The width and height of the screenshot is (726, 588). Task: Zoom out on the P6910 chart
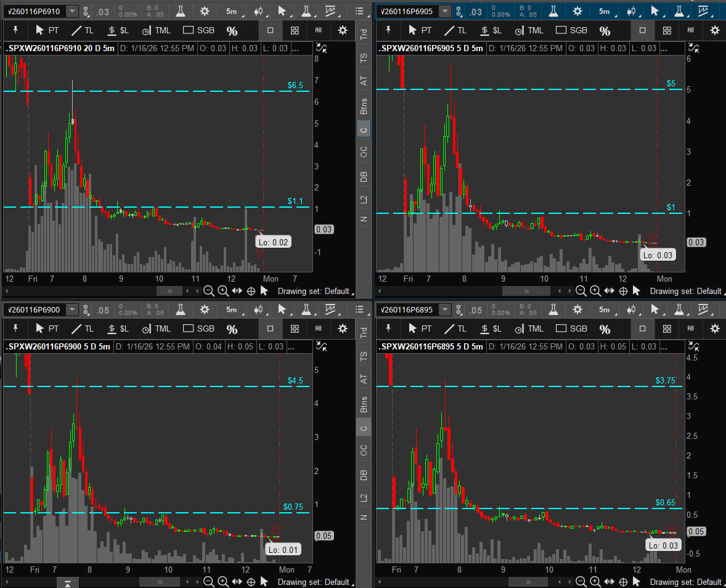point(209,291)
